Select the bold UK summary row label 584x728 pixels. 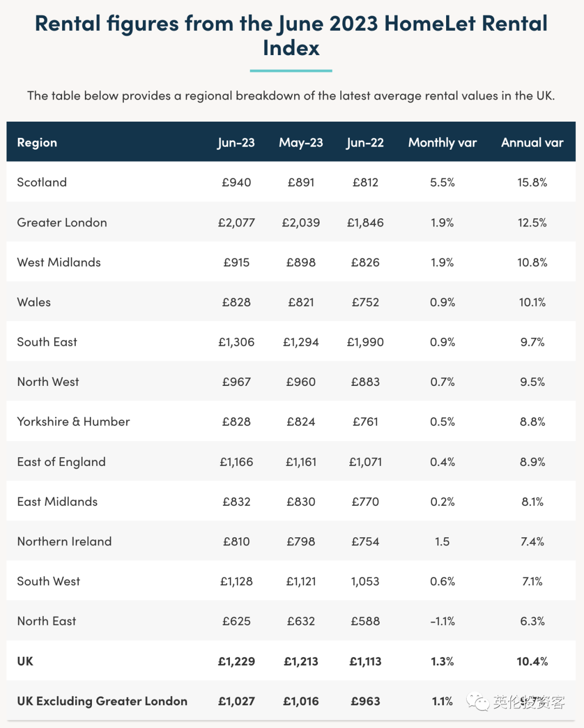(25, 661)
